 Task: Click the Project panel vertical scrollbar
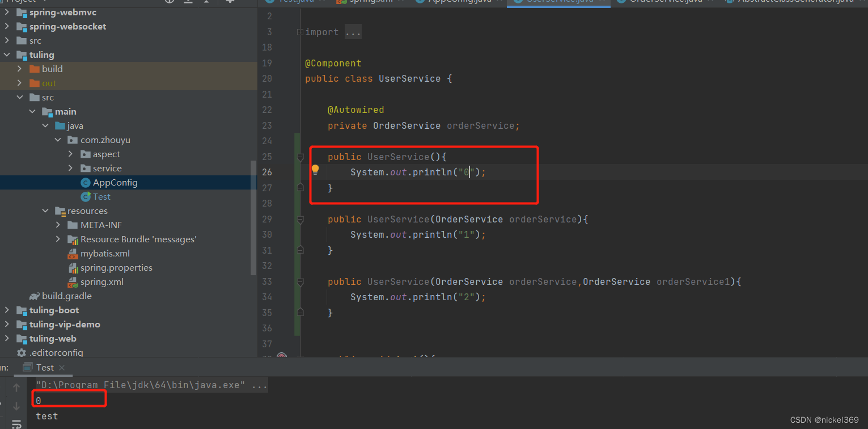[253, 218]
